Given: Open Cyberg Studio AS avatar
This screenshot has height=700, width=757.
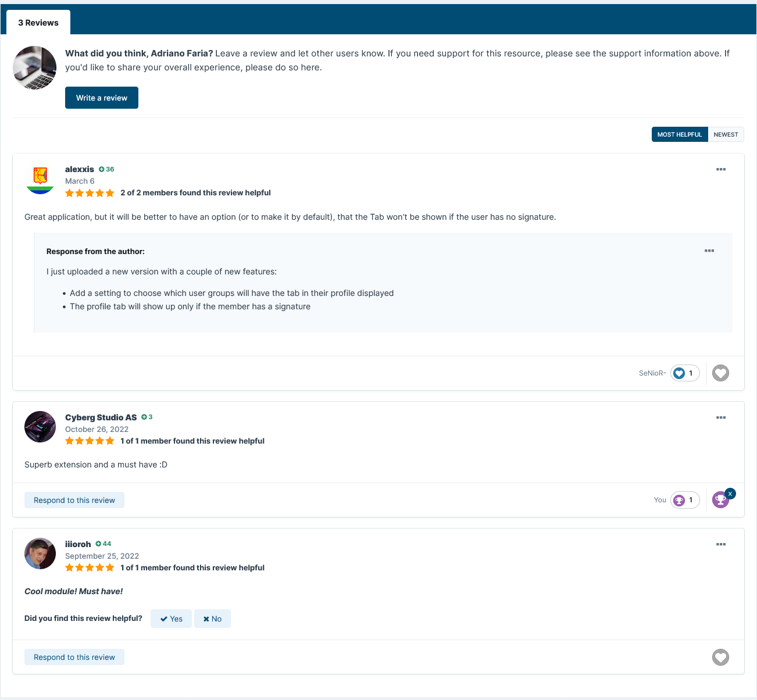Looking at the screenshot, I should click(x=40, y=427).
